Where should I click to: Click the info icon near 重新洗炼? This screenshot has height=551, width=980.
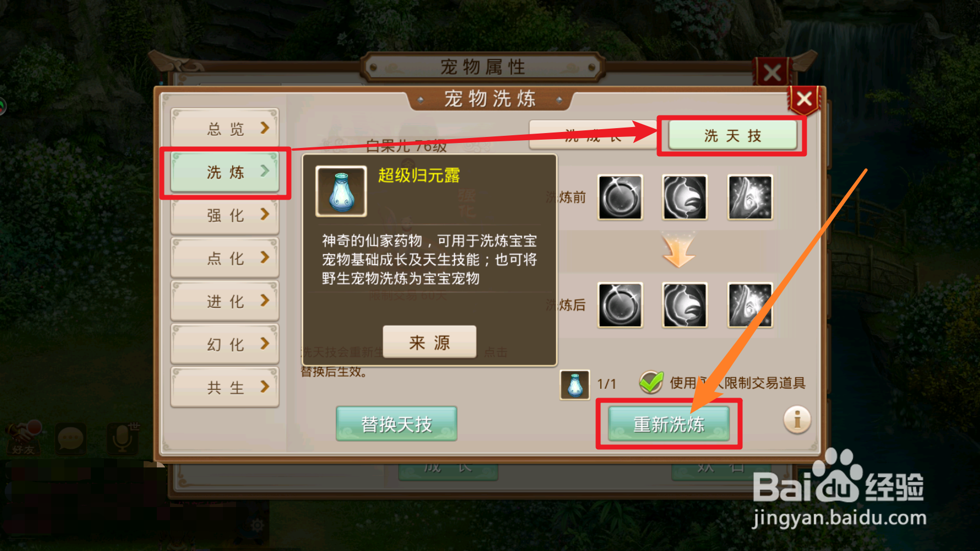click(x=797, y=420)
